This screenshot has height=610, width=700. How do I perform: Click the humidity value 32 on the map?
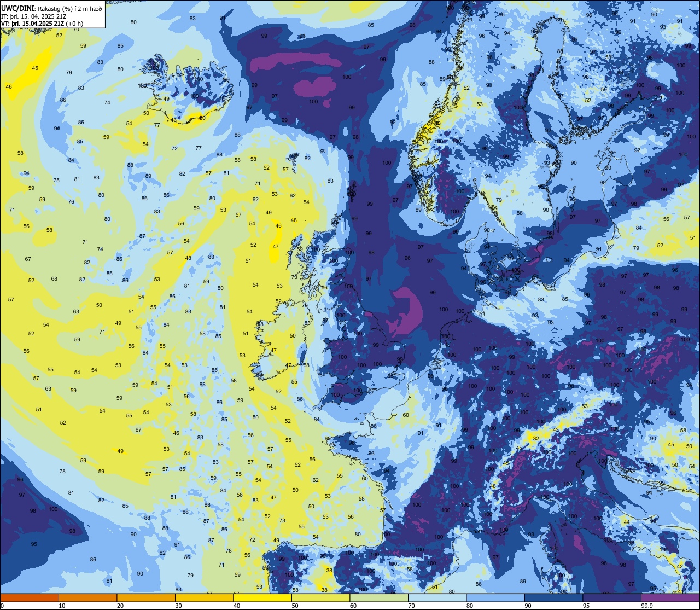tap(536, 439)
